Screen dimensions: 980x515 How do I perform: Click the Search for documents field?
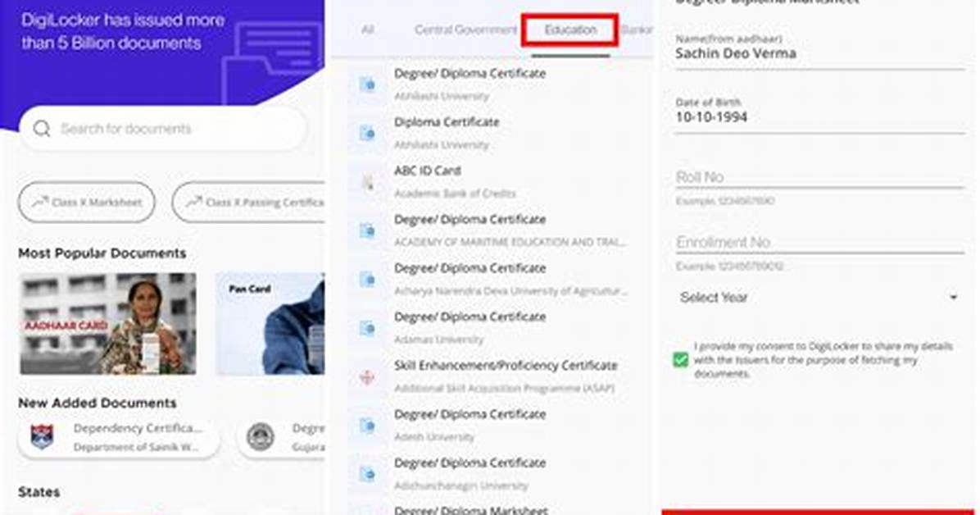163,129
